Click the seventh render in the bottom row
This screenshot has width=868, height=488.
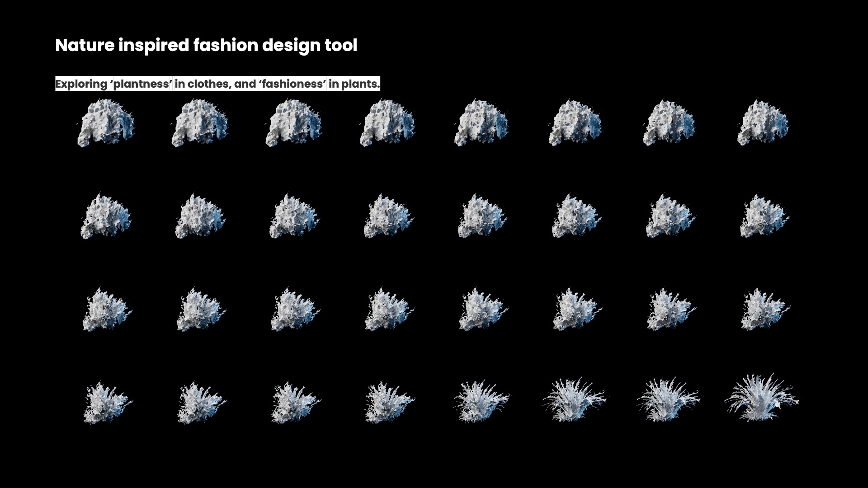pos(669,399)
